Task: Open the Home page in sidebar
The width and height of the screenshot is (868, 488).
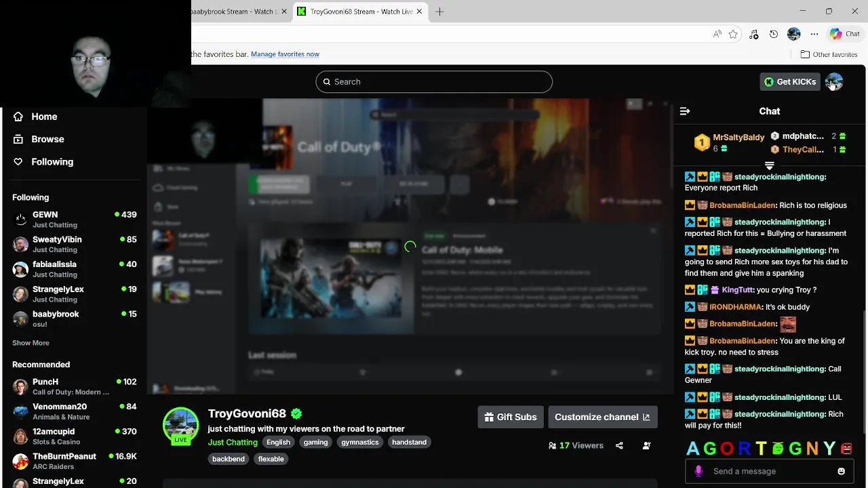Action: [x=35, y=117]
